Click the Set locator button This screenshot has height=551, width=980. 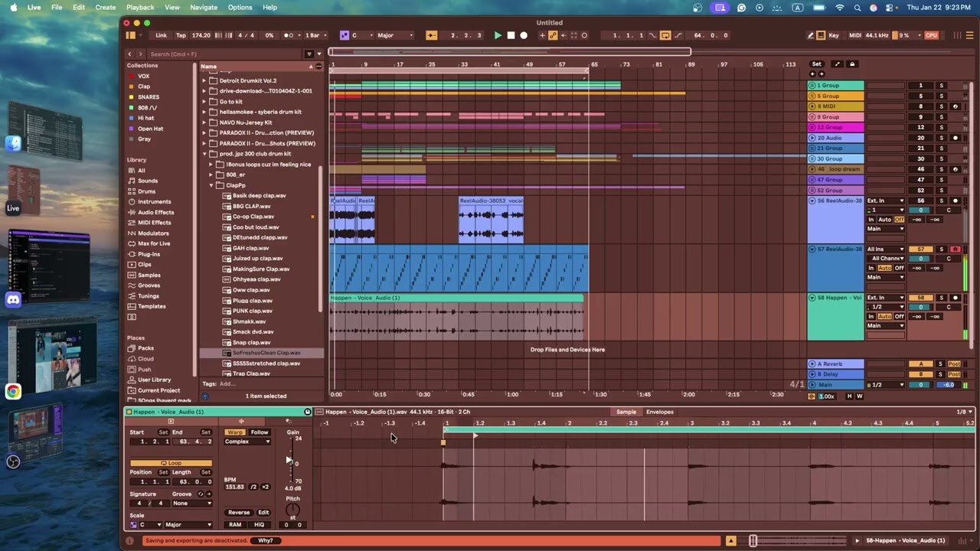(816, 64)
